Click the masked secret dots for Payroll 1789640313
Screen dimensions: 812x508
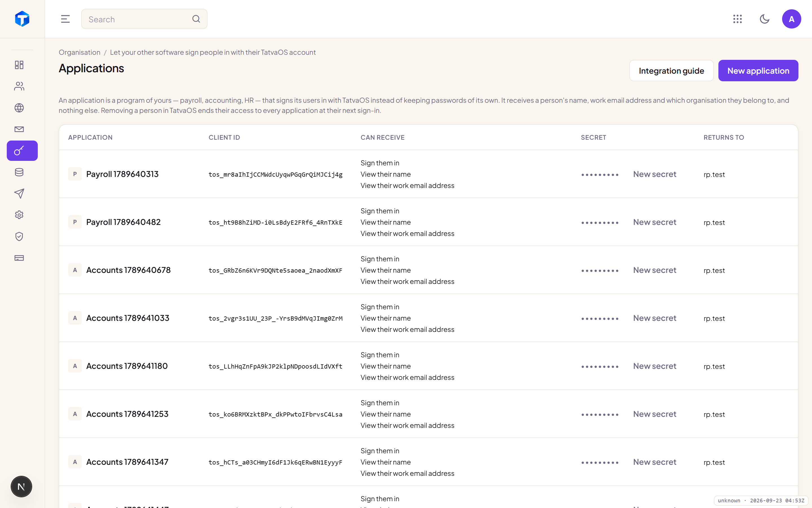(600, 175)
